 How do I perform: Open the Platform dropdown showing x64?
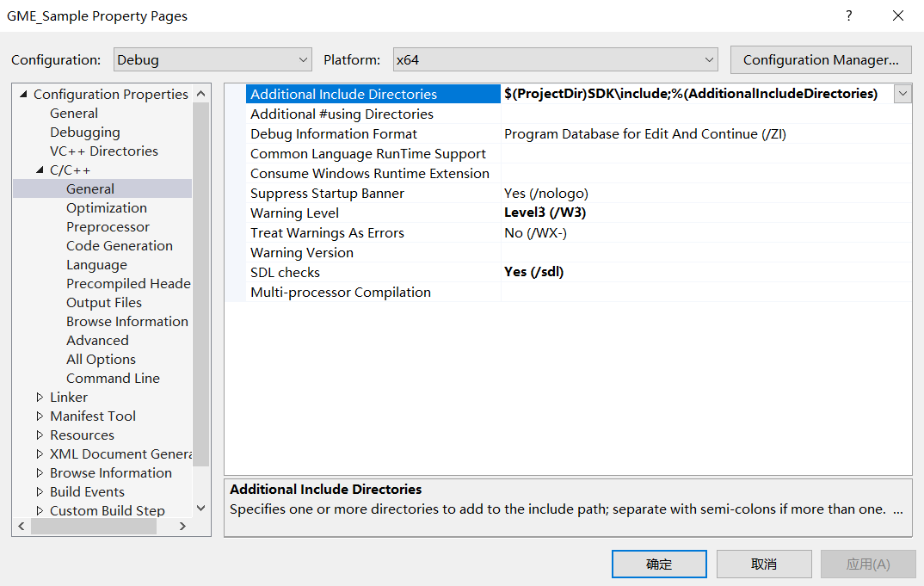pyautogui.click(x=555, y=60)
